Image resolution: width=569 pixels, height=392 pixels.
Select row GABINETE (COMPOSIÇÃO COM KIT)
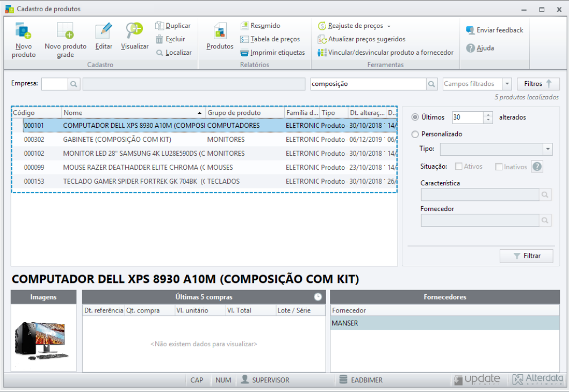pos(205,140)
